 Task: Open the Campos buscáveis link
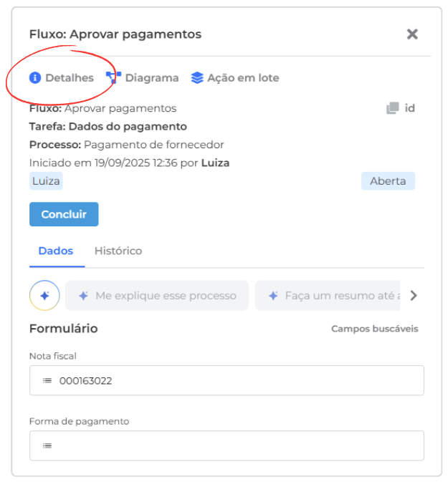pyautogui.click(x=374, y=329)
